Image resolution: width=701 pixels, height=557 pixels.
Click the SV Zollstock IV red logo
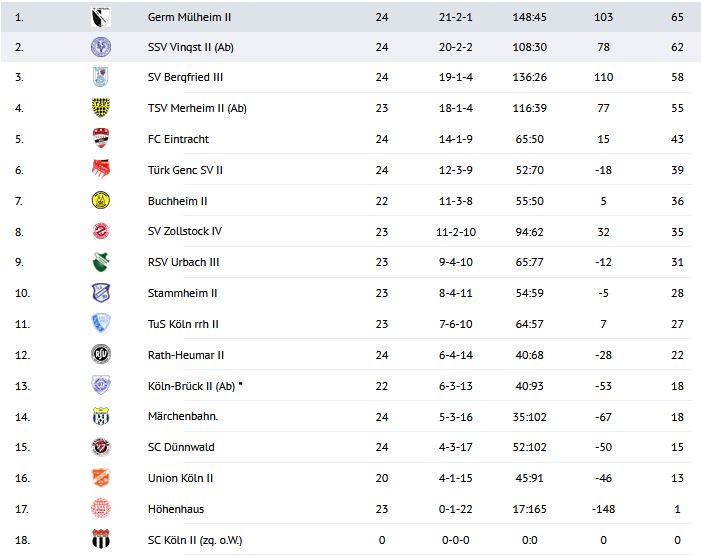coord(101,231)
